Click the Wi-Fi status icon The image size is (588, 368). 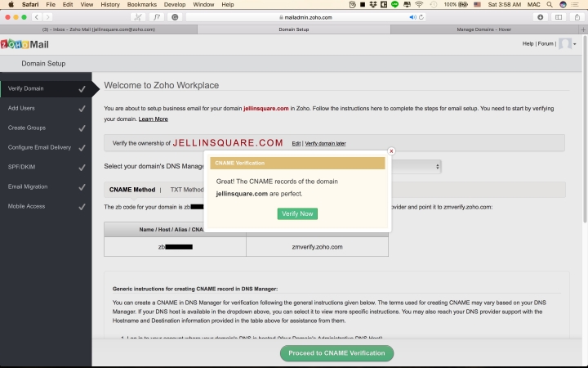coord(419,5)
